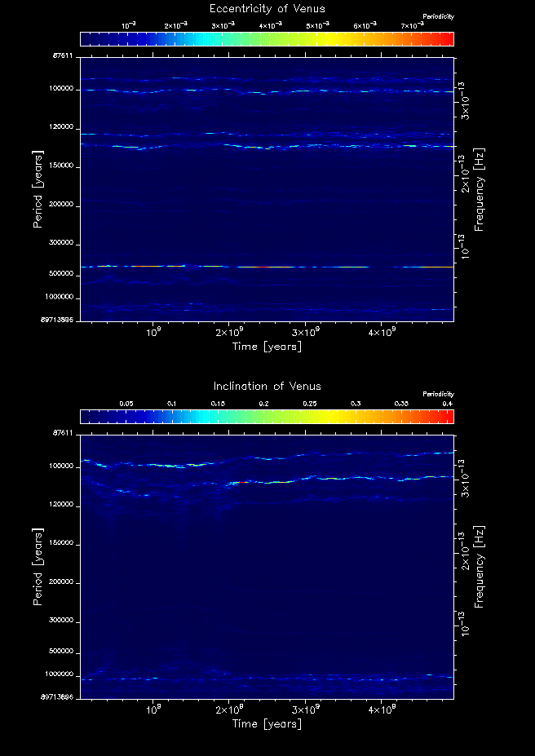The width and height of the screenshot is (535, 756).
Task: Click the 87611 period tick atop the inclination plot
Action: (x=63, y=432)
